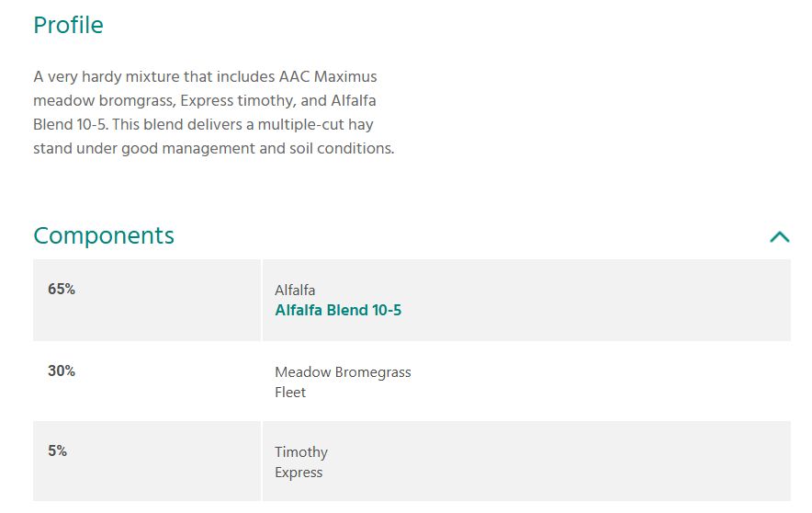The width and height of the screenshot is (812, 513).
Task: Click the 5% percentage cell
Action: coord(58,451)
